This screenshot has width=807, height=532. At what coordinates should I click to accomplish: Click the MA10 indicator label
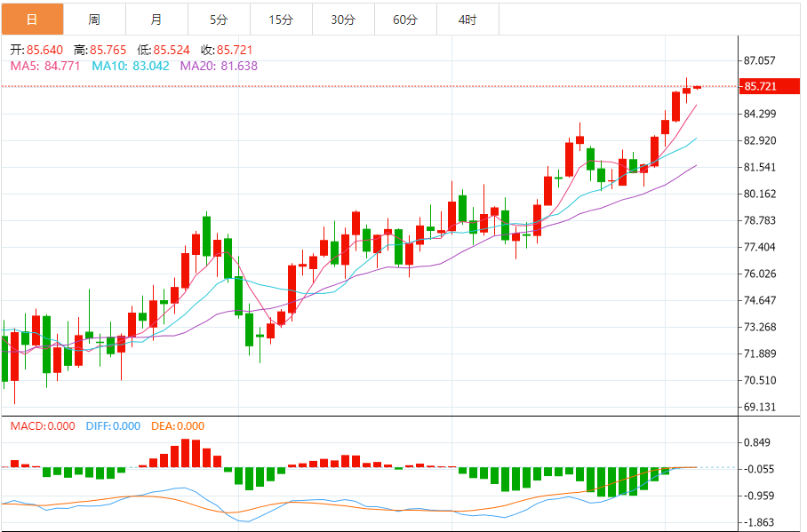click(x=131, y=66)
